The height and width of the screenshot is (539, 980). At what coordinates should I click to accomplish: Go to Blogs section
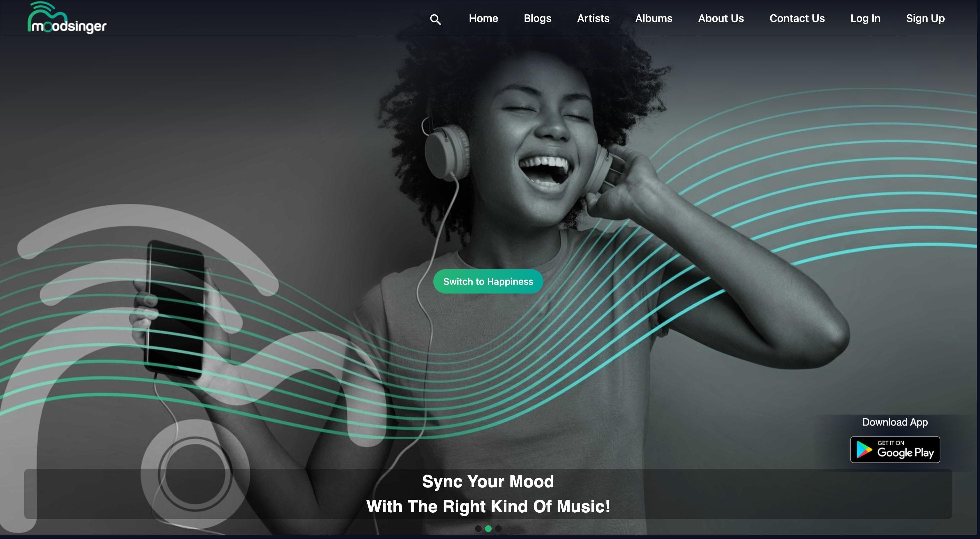537,18
